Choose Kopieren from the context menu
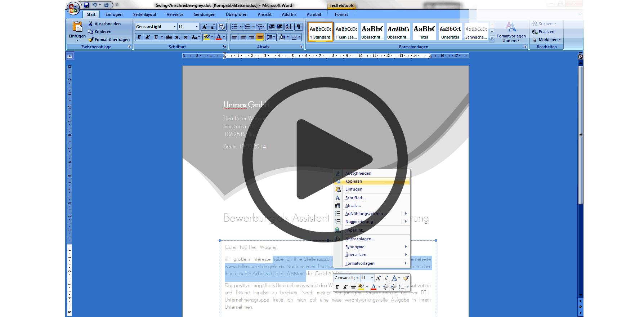This screenshot has width=644, height=317. pos(354,181)
